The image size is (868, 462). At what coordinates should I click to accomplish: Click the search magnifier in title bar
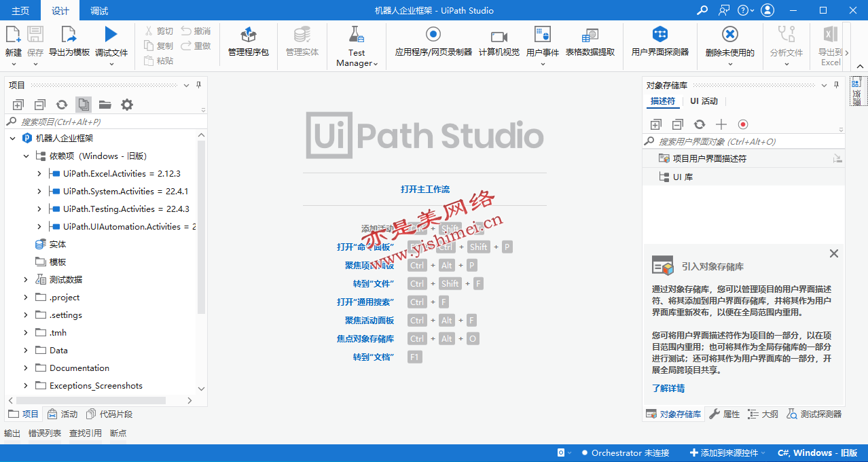pos(702,10)
